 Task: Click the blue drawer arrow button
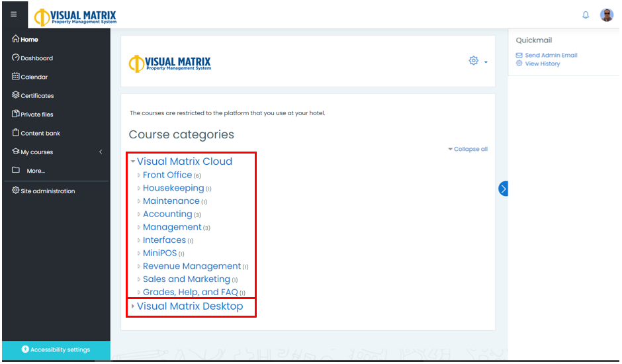tap(503, 189)
